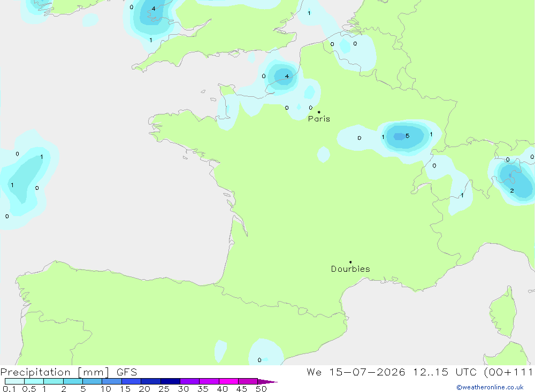Click the legend value '10'
Viewport: 535px width, 392px height.
[106, 389]
